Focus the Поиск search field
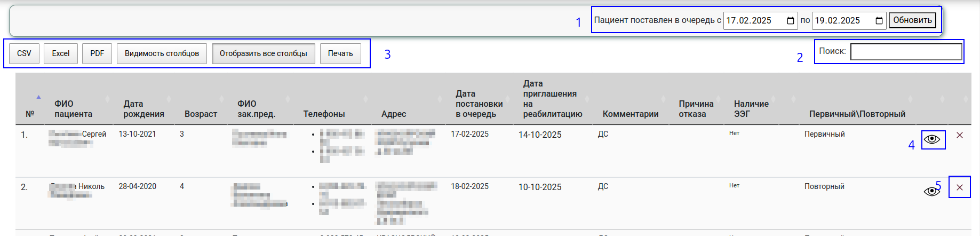Image resolution: width=980 pixels, height=236 pixels. tap(906, 52)
